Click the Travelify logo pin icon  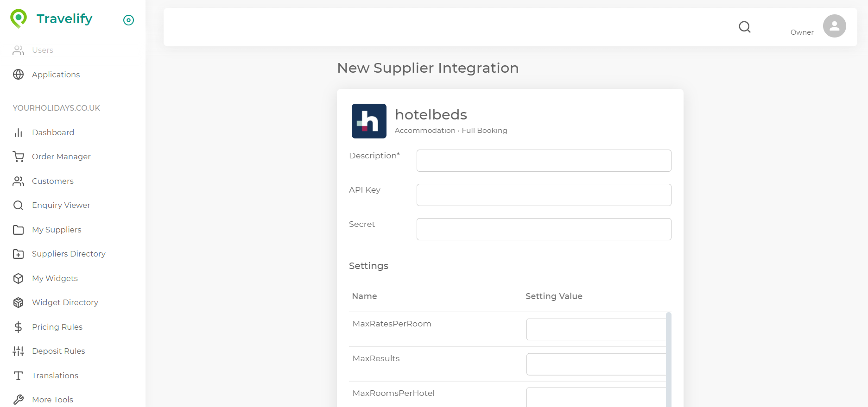pyautogui.click(x=19, y=19)
